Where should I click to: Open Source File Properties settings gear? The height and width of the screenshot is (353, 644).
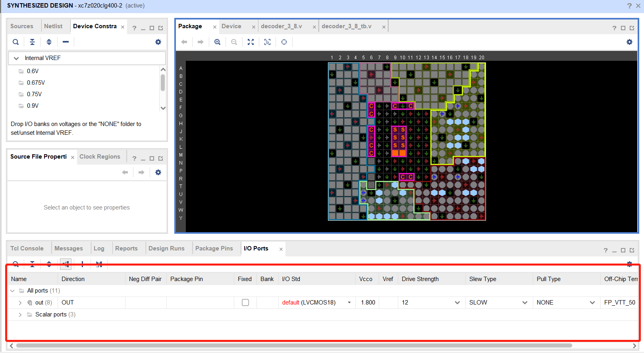click(158, 172)
